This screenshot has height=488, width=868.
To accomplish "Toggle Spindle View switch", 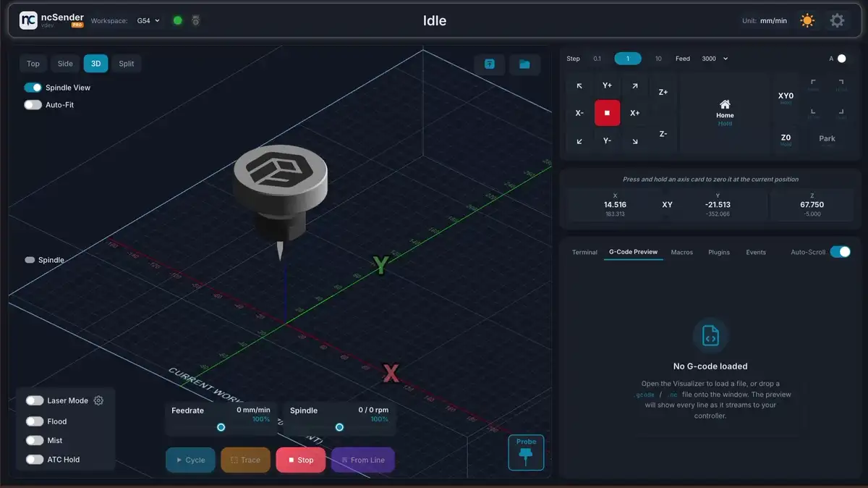I will 33,88.
